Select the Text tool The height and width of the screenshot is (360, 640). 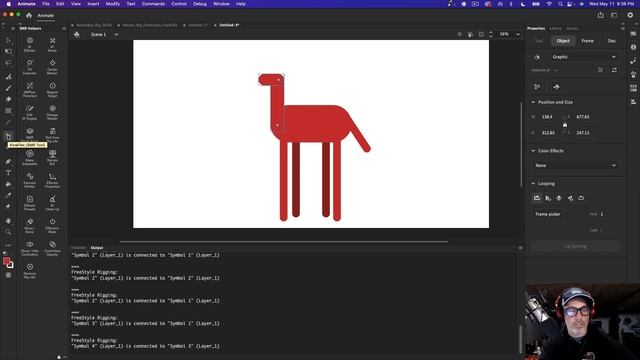(9, 173)
